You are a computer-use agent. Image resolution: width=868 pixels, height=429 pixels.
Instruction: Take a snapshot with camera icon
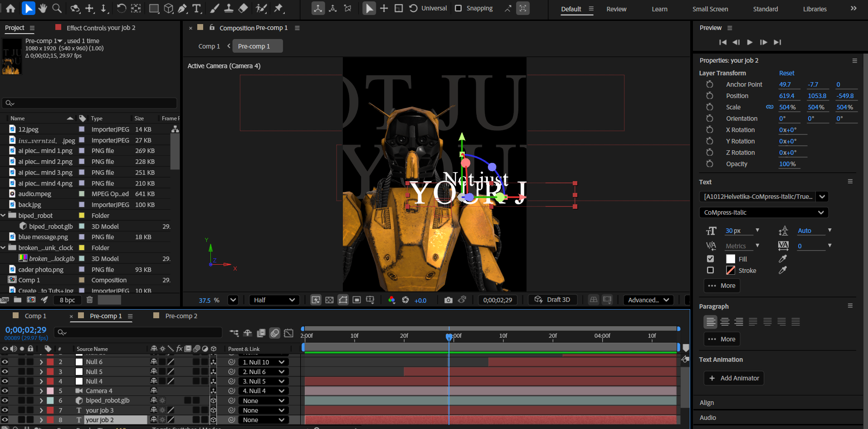448,300
